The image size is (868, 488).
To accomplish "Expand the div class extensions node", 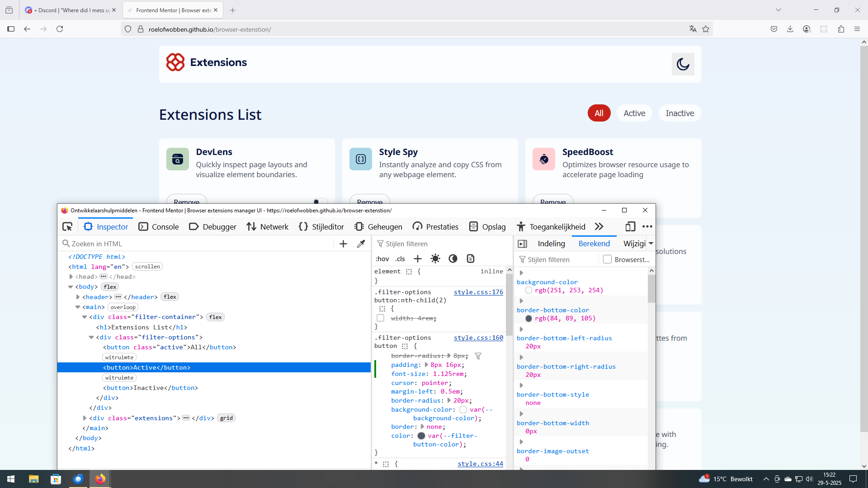I will (x=85, y=418).
